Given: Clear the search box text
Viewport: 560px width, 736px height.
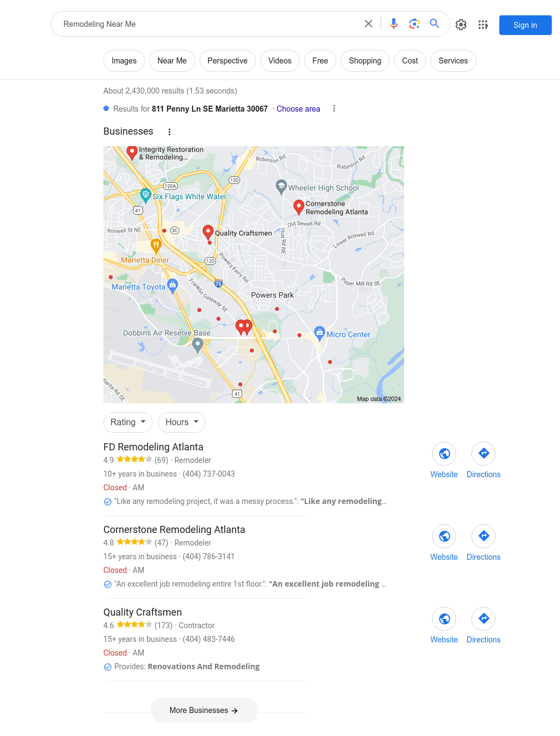Looking at the screenshot, I should click(369, 24).
